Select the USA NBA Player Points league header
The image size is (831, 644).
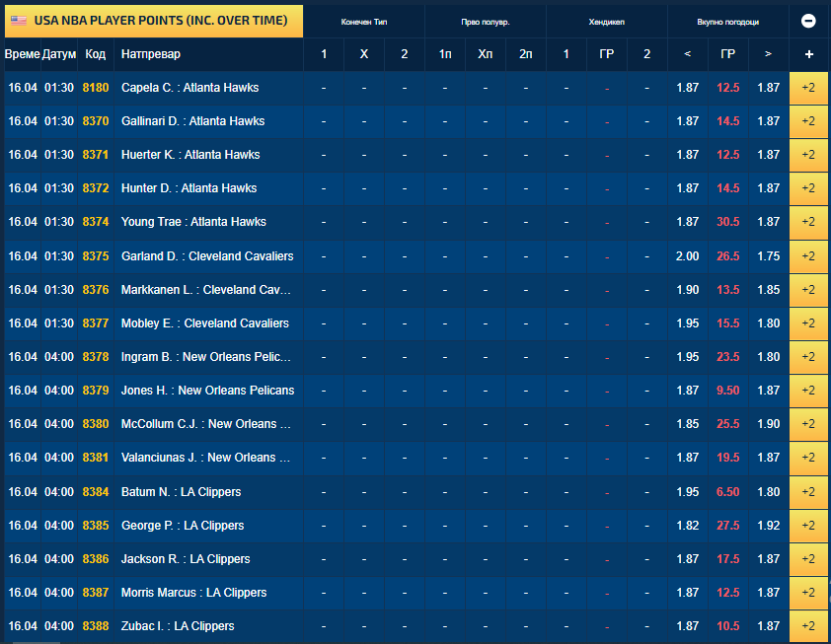154,21
